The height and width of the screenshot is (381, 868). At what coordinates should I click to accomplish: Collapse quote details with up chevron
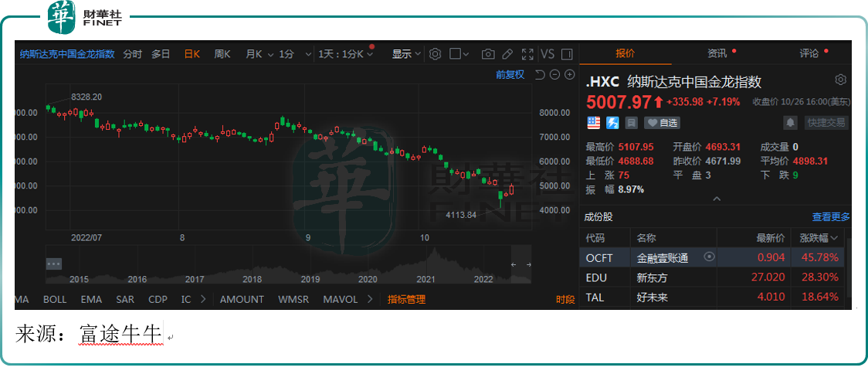pos(717,199)
